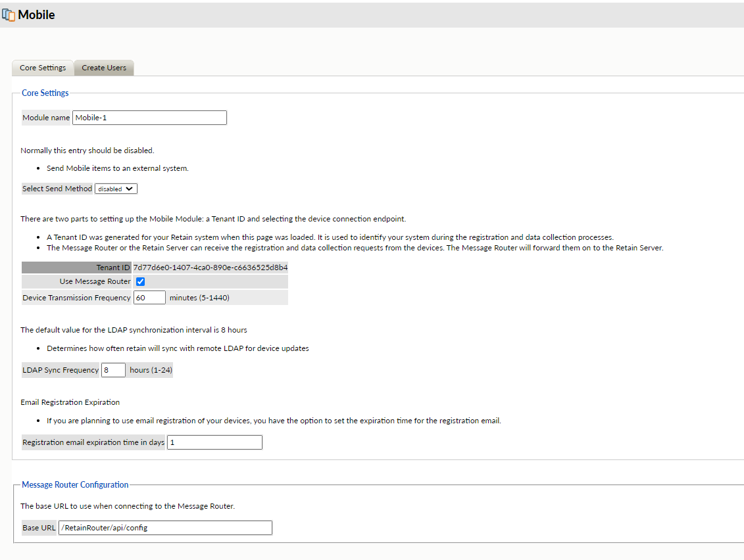Click the Registration email expiration days field
The width and height of the screenshot is (744, 560).
click(x=214, y=442)
